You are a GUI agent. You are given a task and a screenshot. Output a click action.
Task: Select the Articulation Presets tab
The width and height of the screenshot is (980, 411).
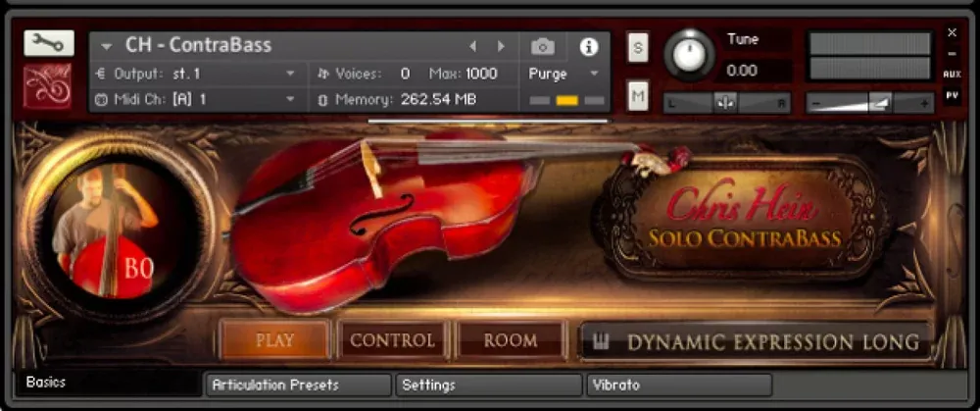click(x=299, y=385)
